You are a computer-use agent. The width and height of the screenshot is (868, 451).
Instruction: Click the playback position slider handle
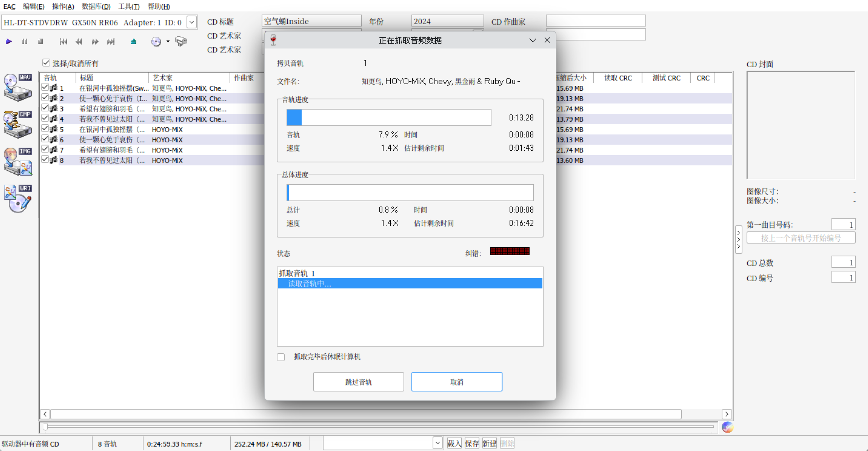[x=45, y=427]
